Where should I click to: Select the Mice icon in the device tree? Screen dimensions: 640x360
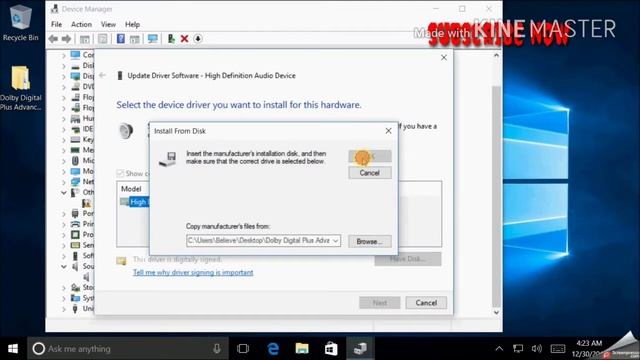coord(76,161)
